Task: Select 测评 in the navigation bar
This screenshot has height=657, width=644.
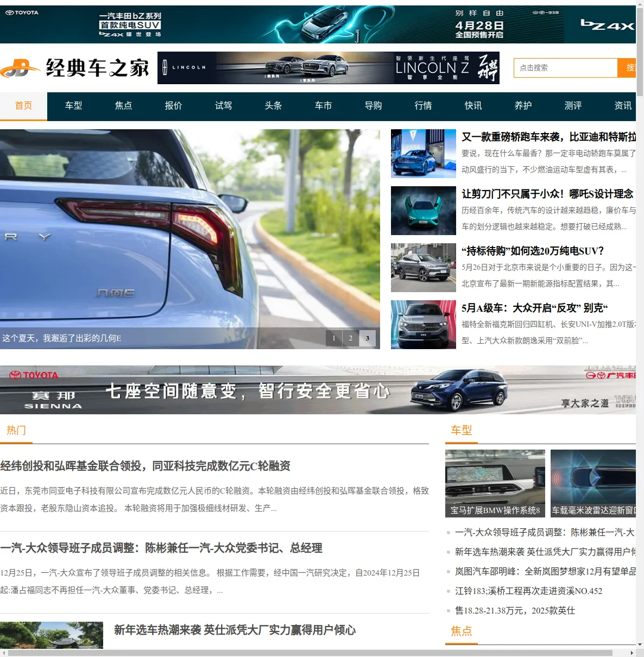Action: (573, 106)
